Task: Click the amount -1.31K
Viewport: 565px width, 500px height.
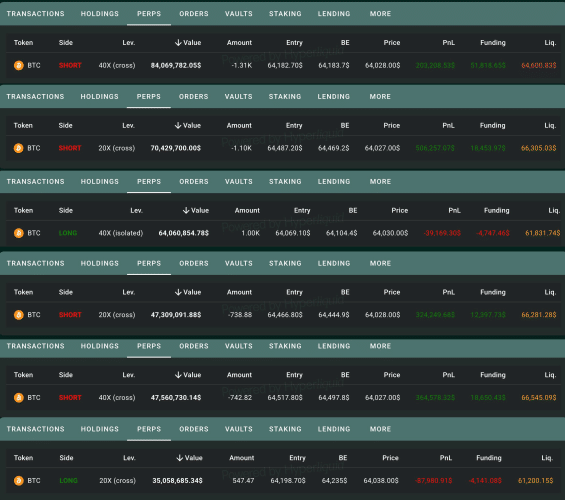Action: pyautogui.click(x=241, y=66)
